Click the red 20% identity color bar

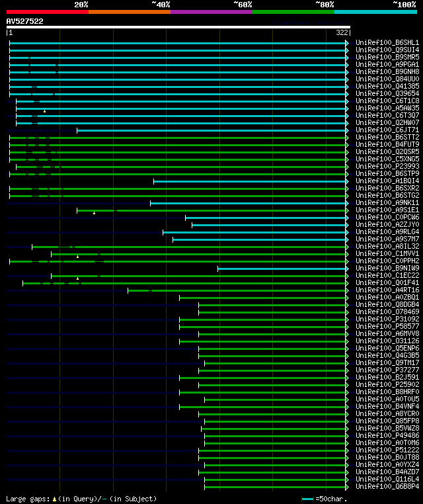tap(48, 12)
